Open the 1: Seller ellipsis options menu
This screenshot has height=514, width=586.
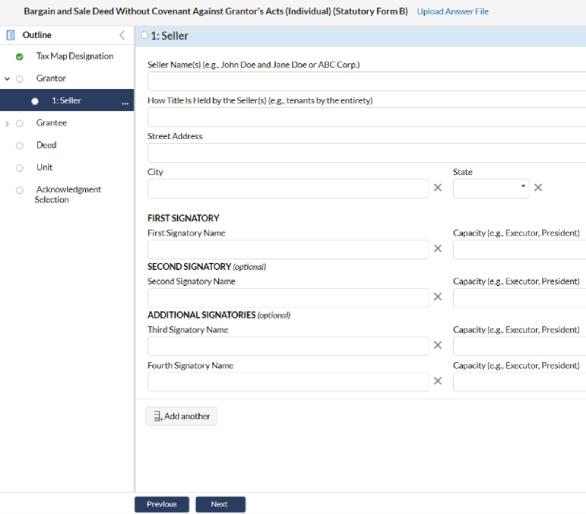125,103
